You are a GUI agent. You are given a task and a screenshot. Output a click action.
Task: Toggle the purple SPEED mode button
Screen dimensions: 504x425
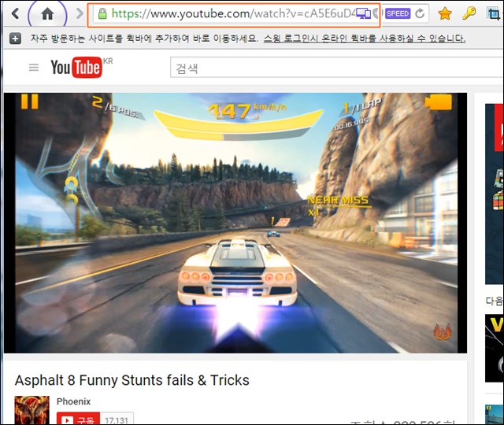click(x=398, y=13)
